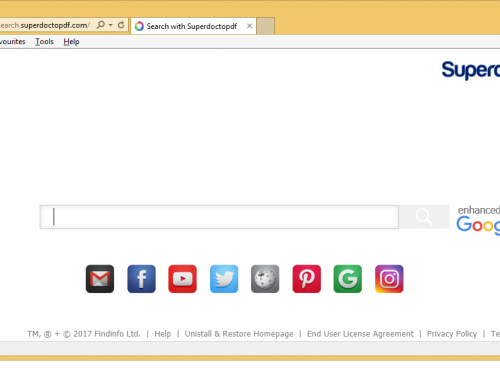Expand the address bar dropdown arrow
The height and width of the screenshot is (375, 500).
[x=111, y=25]
